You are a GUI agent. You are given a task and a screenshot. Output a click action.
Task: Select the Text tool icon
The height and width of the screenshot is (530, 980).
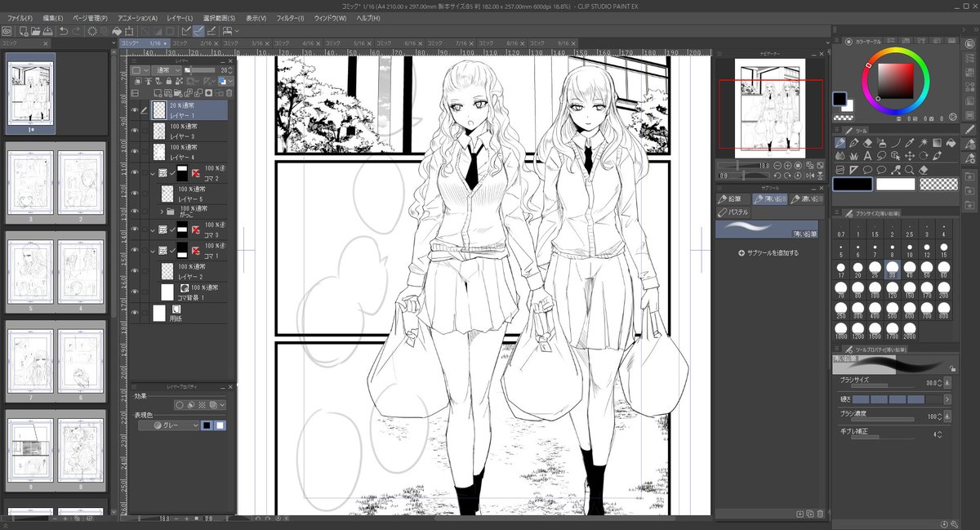point(867,156)
